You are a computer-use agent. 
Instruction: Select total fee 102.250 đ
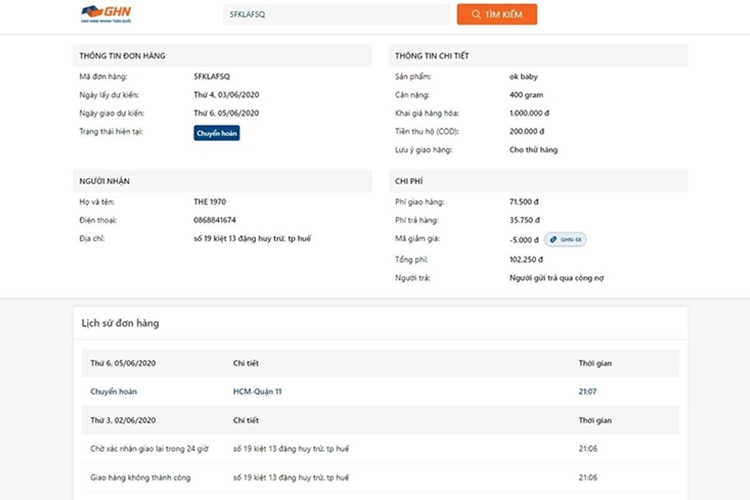click(x=526, y=259)
